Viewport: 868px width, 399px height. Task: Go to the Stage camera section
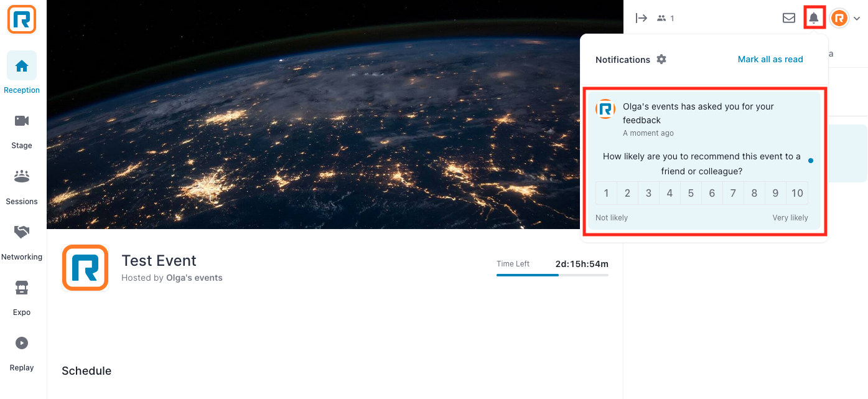point(22,131)
